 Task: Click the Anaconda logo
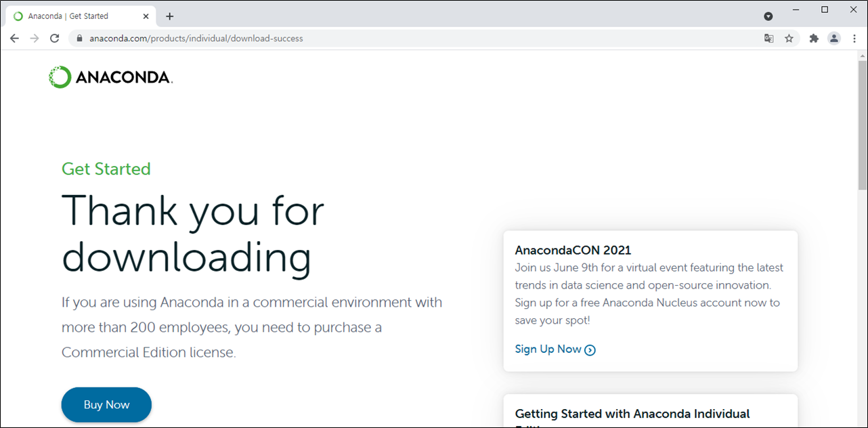[111, 77]
